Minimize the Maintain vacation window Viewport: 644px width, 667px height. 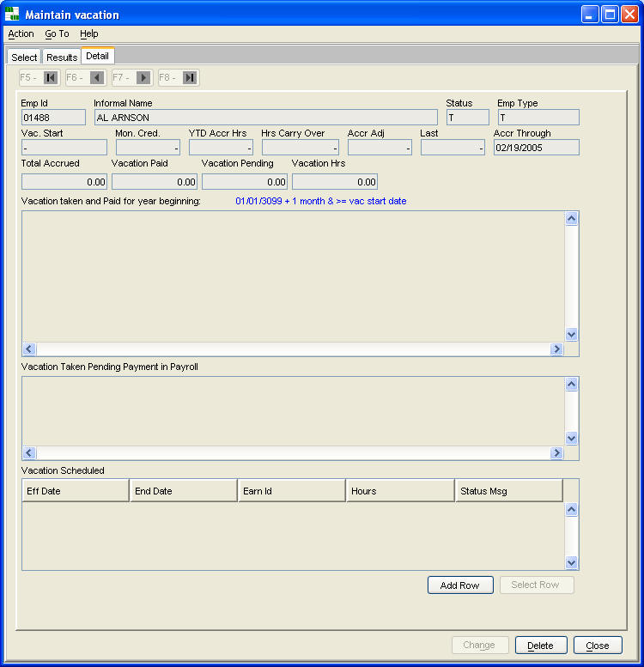[590, 15]
